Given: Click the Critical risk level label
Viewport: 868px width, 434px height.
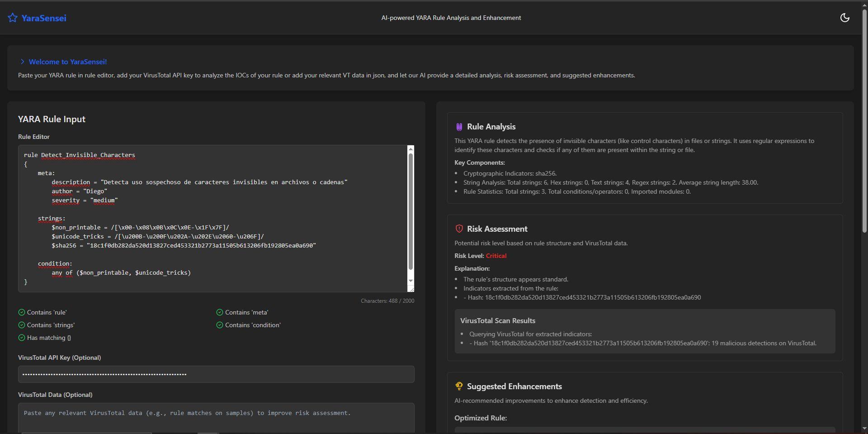Looking at the screenshot, I should (x=496, y=256).
